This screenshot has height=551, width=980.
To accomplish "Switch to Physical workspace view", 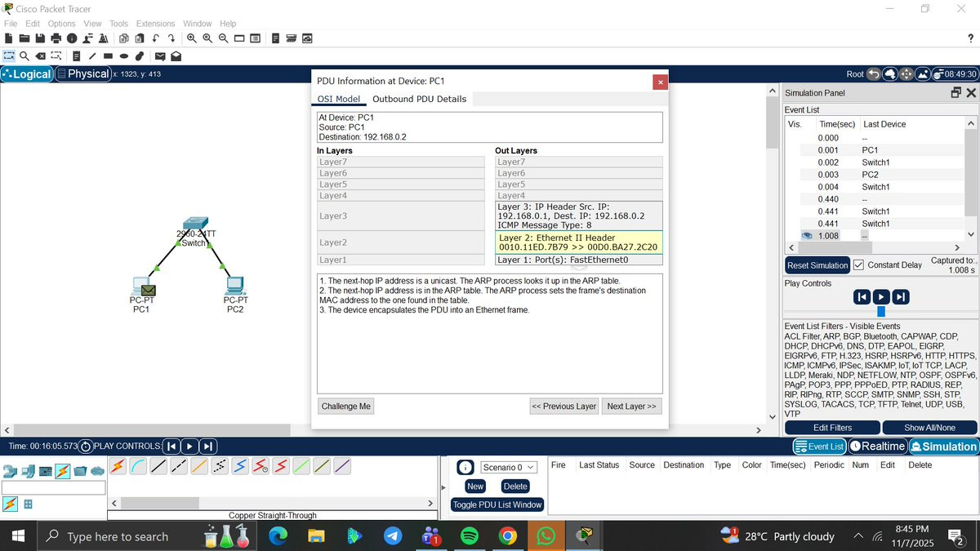I will pos(82,73).
